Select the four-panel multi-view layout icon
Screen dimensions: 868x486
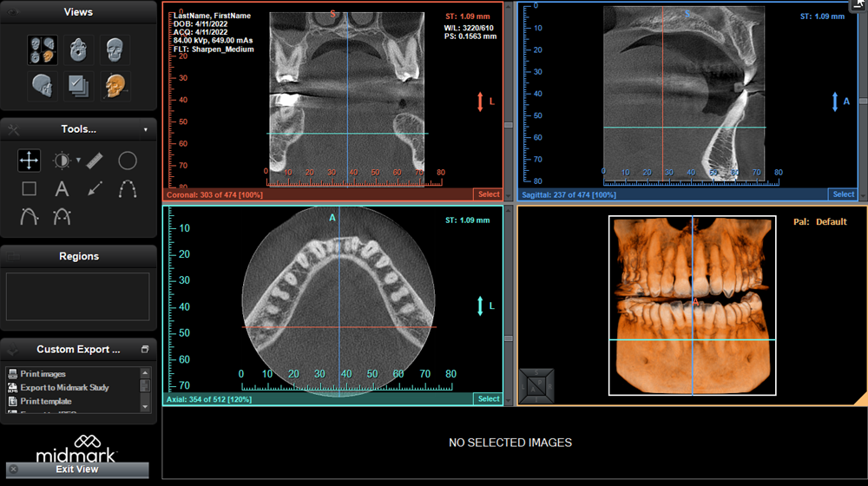[43, 50]
